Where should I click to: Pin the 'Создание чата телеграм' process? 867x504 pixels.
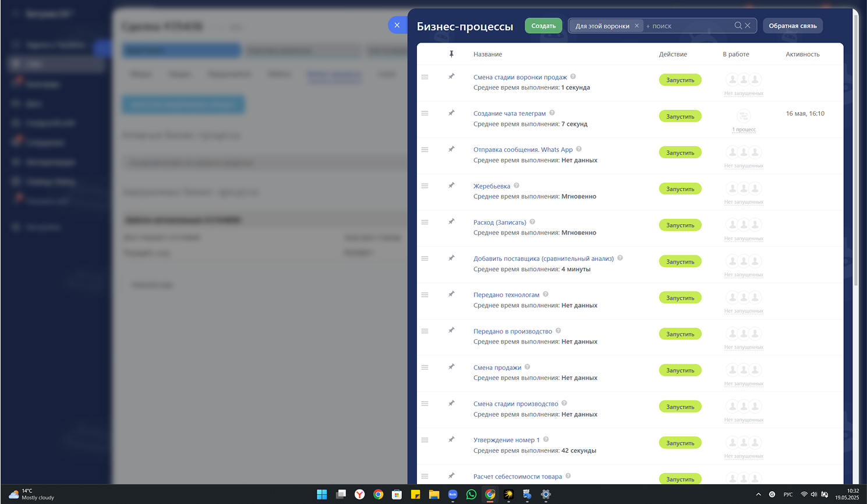coord(451,113)
